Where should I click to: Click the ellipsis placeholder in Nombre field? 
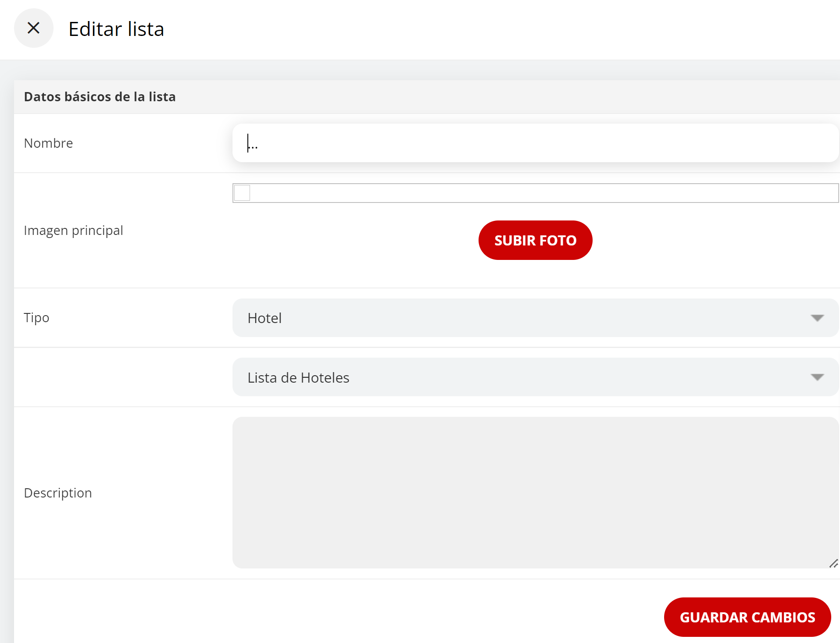click(253, 145)
